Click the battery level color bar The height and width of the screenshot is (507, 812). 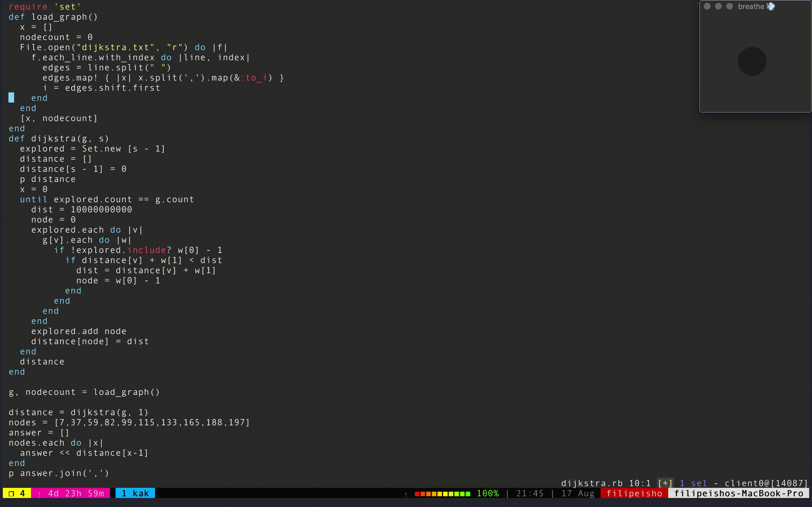tap(442, 493)
